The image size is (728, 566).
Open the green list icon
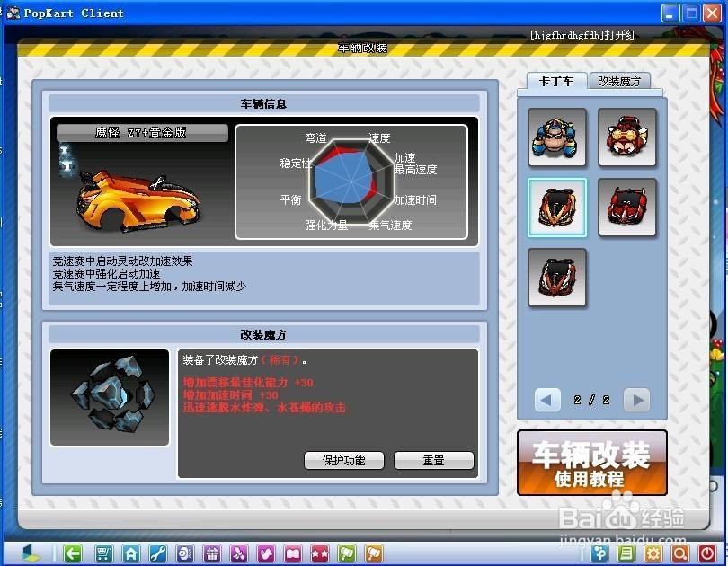[626, 553]
